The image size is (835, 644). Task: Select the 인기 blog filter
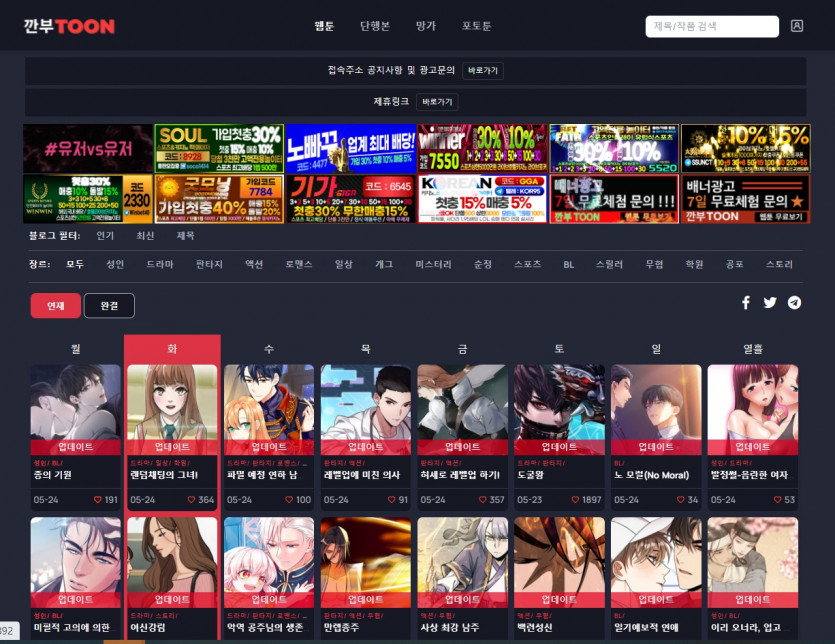[105, 236]
